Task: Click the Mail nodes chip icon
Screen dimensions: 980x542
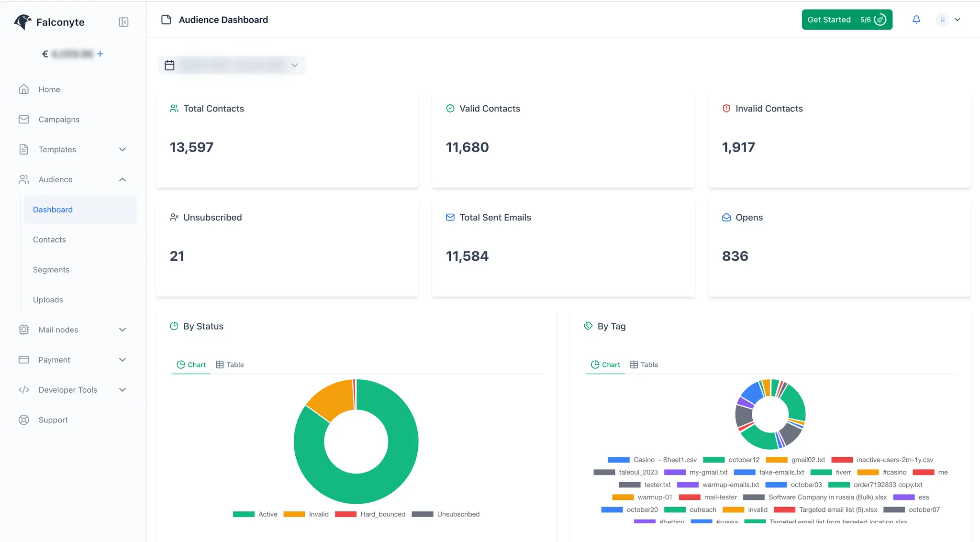Action: (24, 330)
